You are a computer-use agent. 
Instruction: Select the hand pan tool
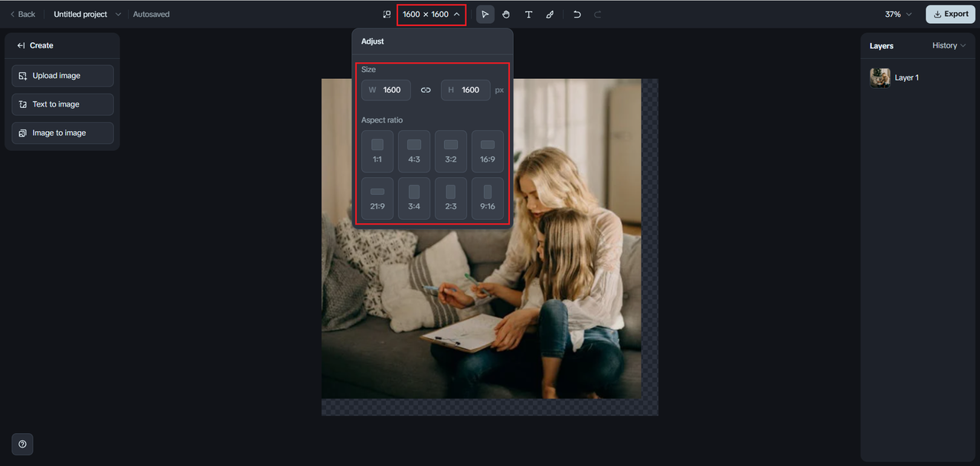[506, 15]
